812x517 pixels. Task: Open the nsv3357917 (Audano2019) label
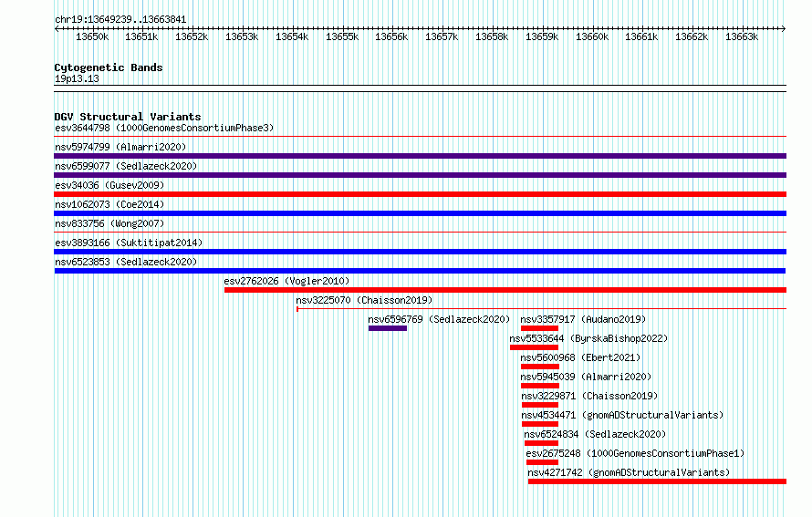click(x=583, y=319)
